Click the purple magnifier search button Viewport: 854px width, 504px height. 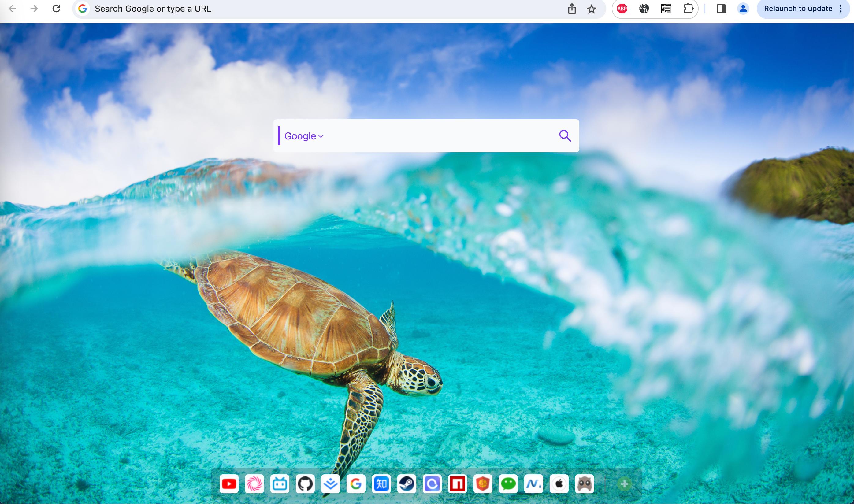click(565, 136)
